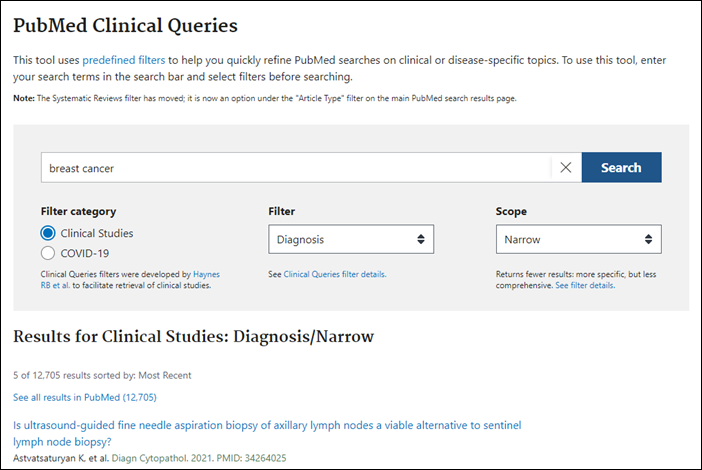Open the ultrasound-guided fine needle aspiration article

point(267,433)
